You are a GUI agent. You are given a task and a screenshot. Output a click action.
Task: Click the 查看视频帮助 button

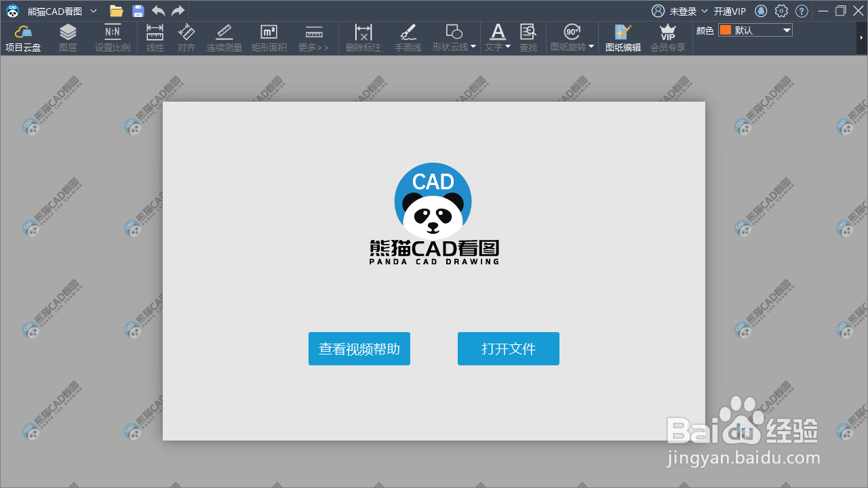point(359,348)
